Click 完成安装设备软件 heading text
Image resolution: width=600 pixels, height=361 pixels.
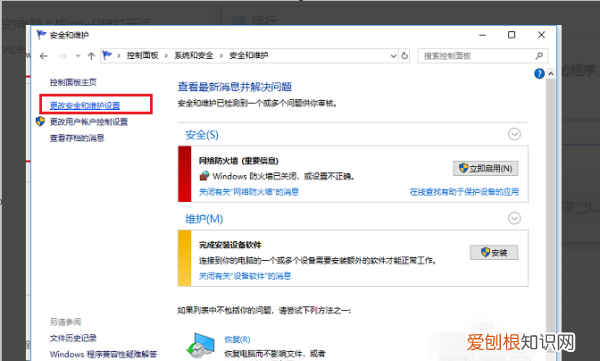coord(230,245)
